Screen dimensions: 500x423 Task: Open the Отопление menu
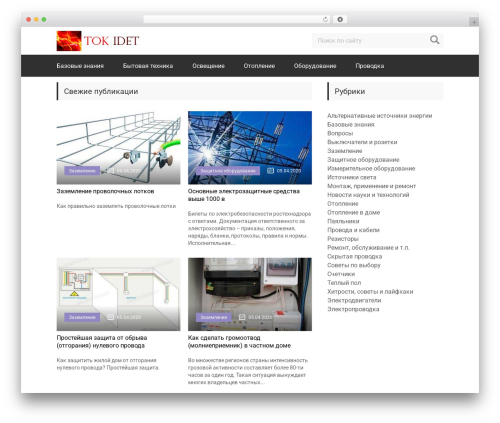pyautogui.click(x=259, y=66)
